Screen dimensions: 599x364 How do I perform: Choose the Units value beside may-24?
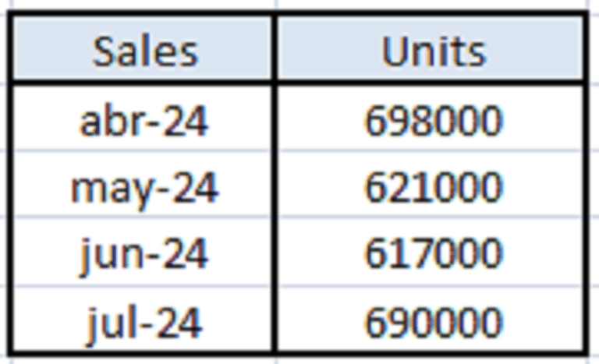[433, 189]
